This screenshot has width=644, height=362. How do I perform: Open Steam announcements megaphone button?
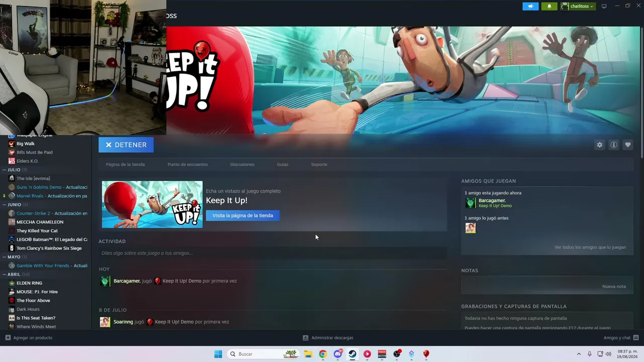coord(530,6)
